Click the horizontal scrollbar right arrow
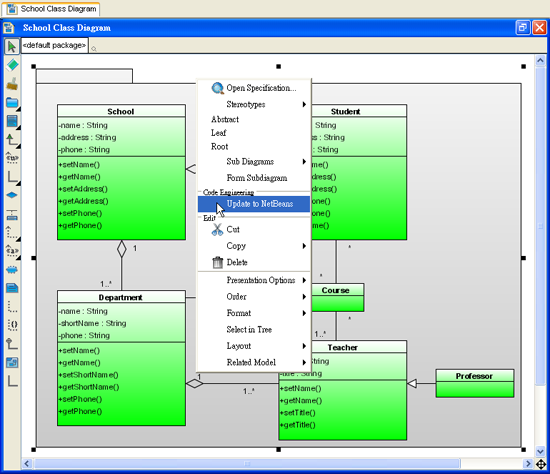 pos(527,464)
